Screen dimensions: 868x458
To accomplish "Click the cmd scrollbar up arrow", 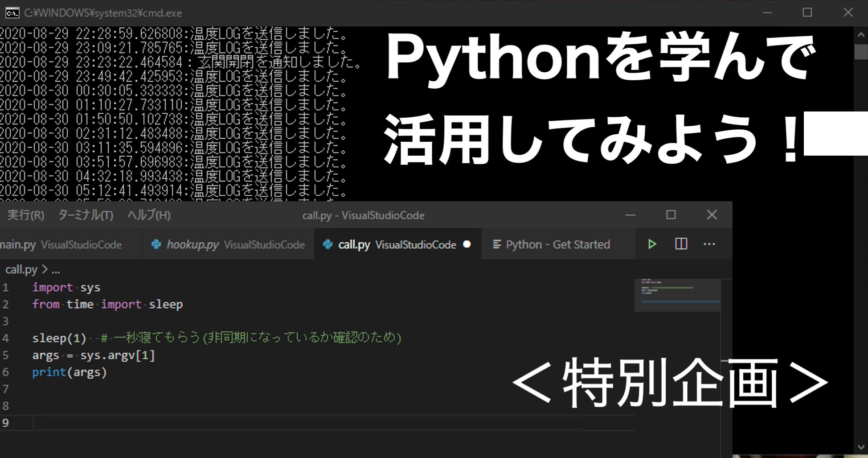I will click(861, 34).
